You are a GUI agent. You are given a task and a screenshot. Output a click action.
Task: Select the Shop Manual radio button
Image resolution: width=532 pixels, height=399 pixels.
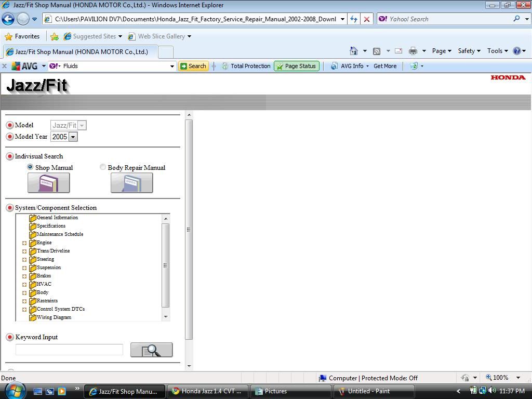(30, 167)
